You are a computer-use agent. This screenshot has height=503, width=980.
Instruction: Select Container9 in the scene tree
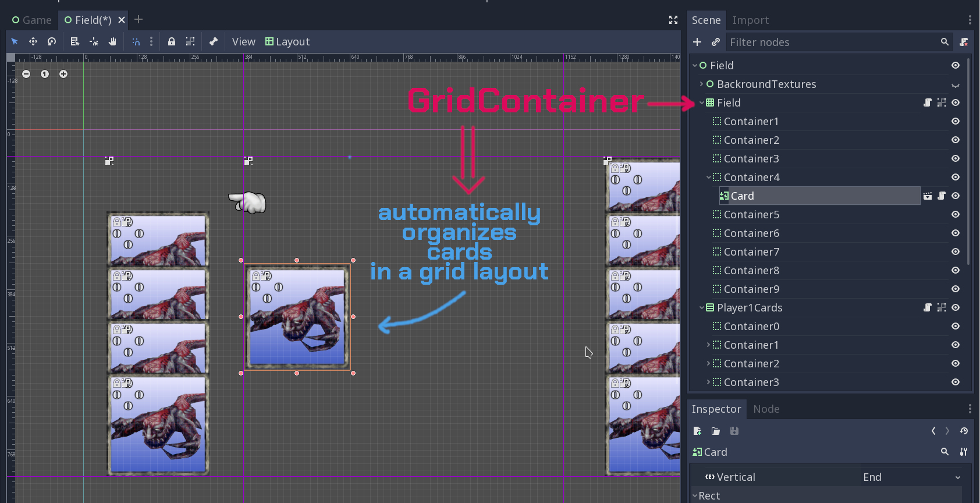click(x=751, y=289)
